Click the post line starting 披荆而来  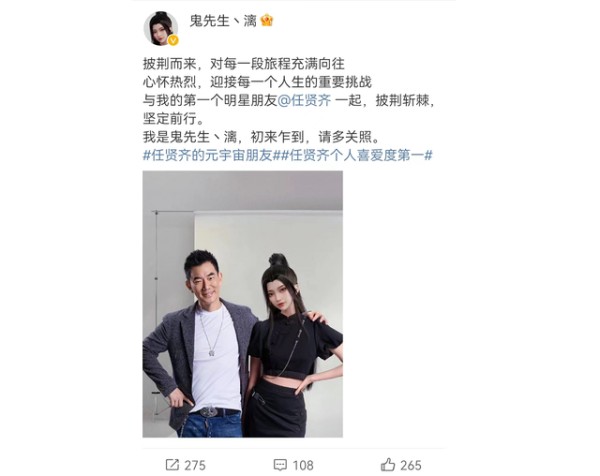(244, 64)
